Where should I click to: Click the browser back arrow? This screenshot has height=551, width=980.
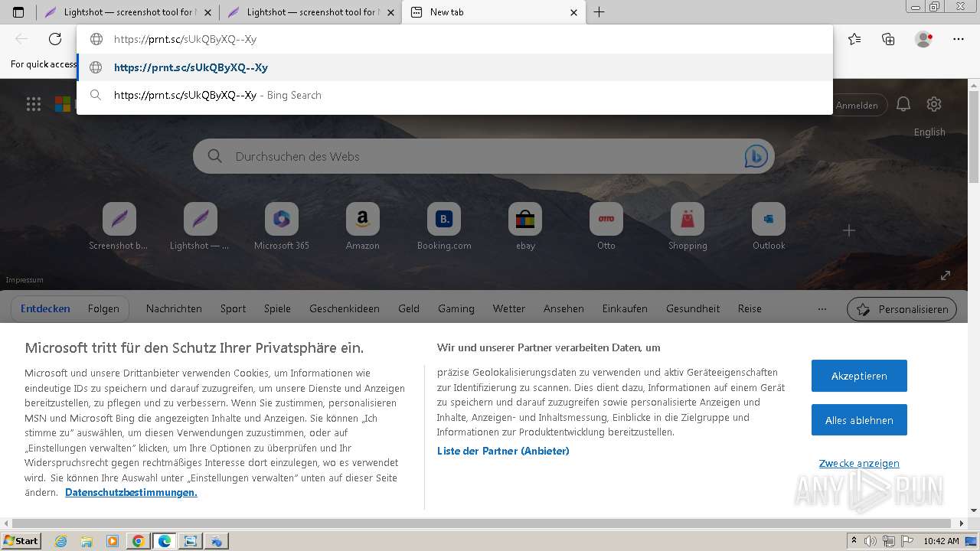[x=21, y=39]
